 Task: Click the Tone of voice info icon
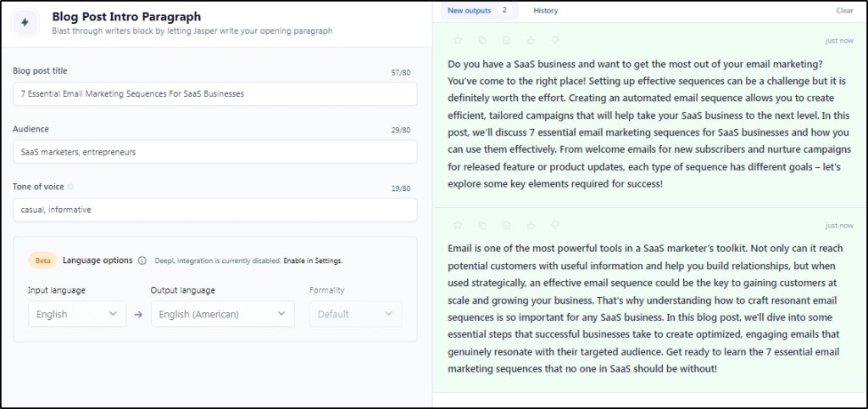pos(70,187)
